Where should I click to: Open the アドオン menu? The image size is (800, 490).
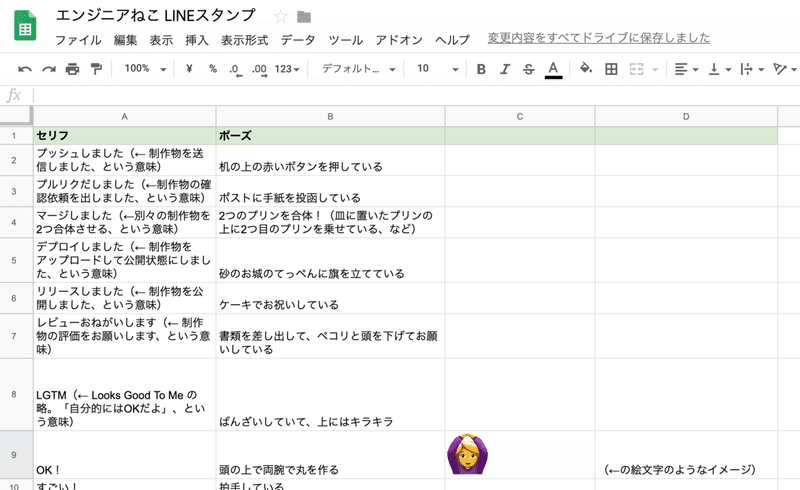[399, 40]
